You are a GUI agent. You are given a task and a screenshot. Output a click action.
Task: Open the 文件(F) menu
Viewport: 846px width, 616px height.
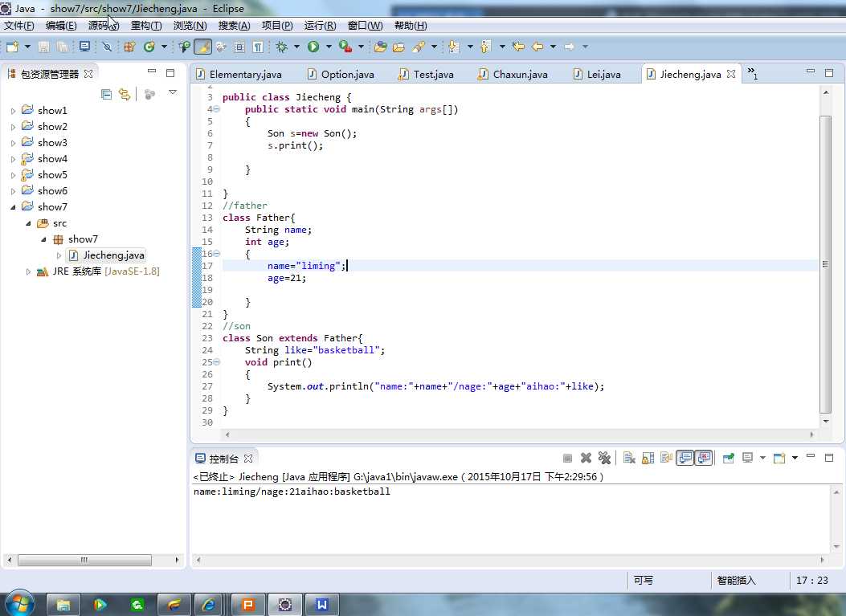tap(19, 26)
